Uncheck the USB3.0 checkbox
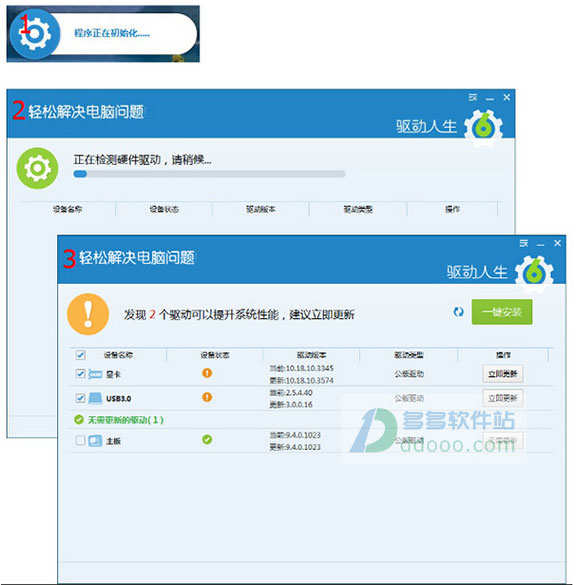Image resolution: width=580 pixels, height=585 pixels. click(x=80, y=398)
